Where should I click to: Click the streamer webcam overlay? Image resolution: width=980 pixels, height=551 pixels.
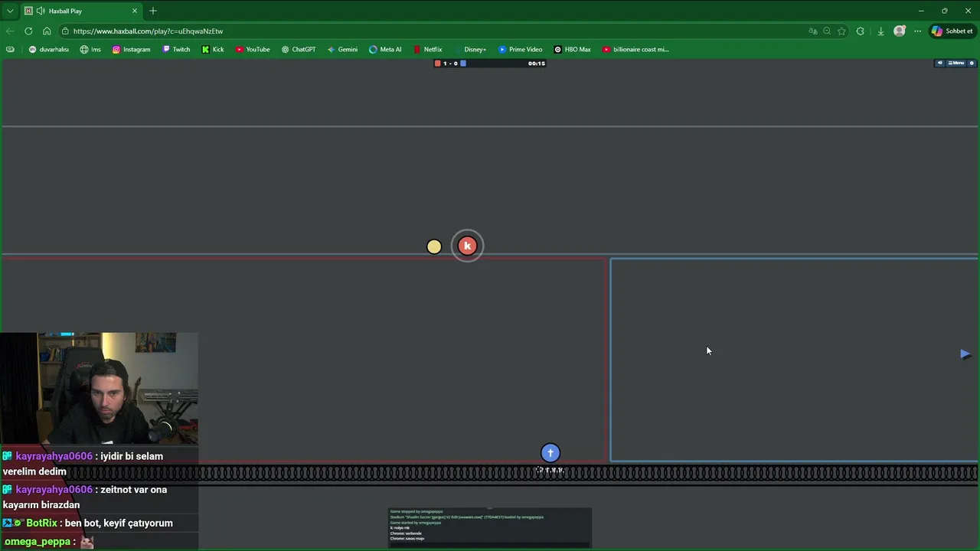[99, 388]
